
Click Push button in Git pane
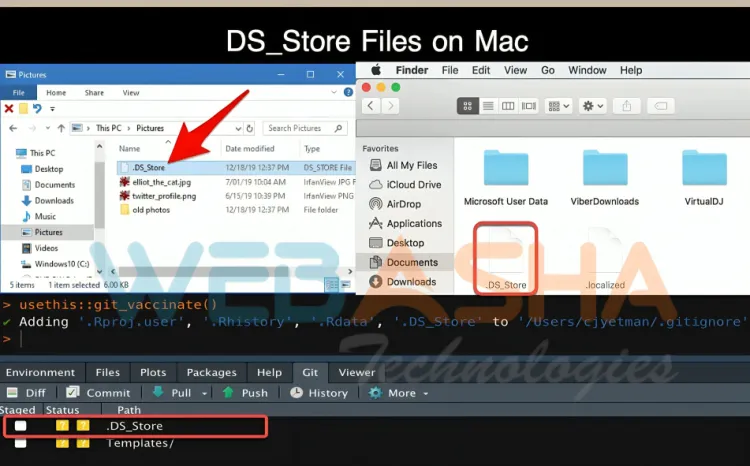coord(245,393)
